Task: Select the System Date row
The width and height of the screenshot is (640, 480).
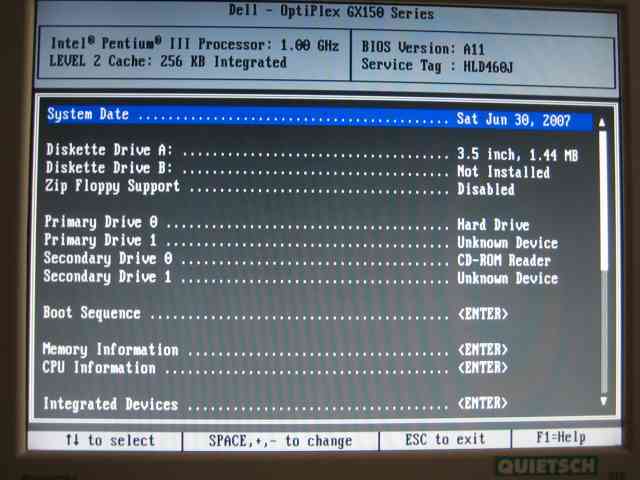Action: tap(320, 118)
